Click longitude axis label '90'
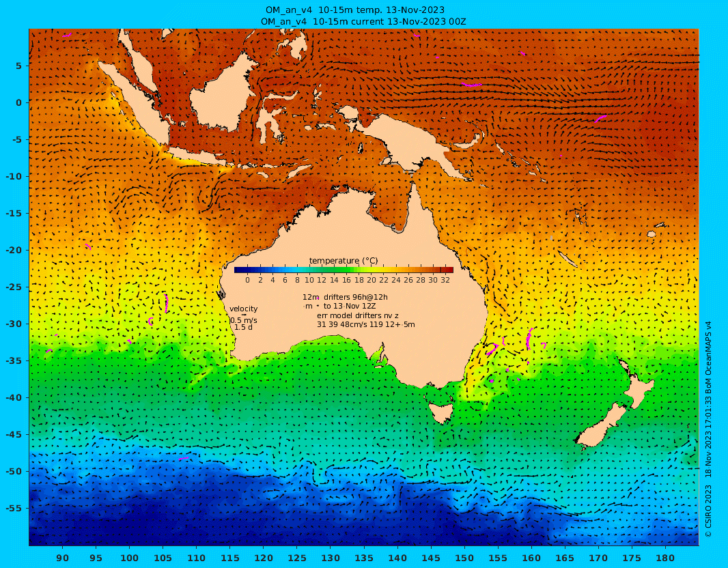 (x=62, y=558)
